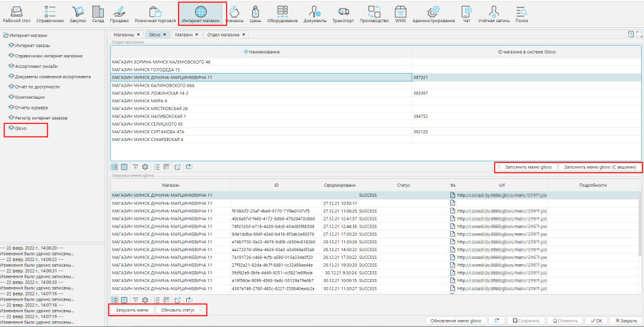The image size is (644, 327).
Task: Click Заполнить меню glovo button
Action: pos(527,167)
